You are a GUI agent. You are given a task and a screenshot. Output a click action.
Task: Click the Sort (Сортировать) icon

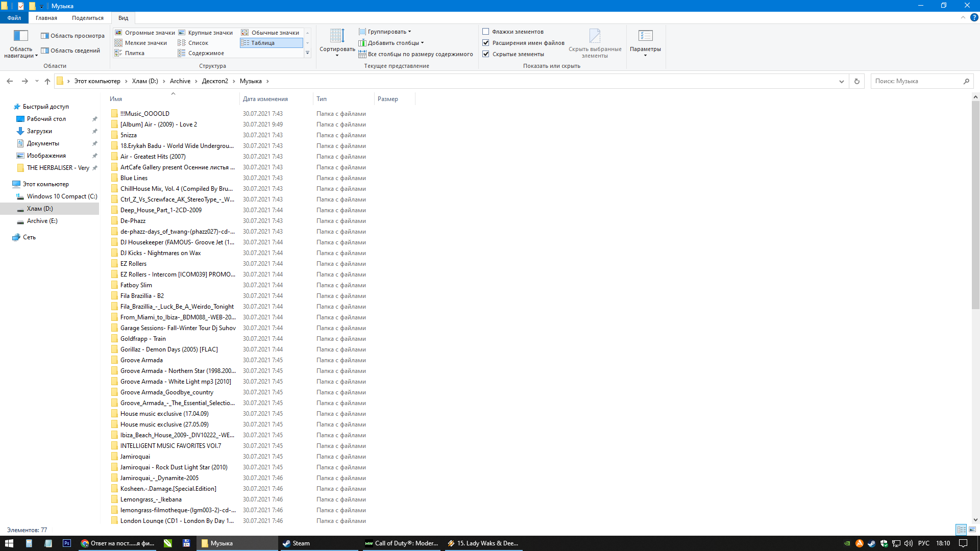coord(337,36)
